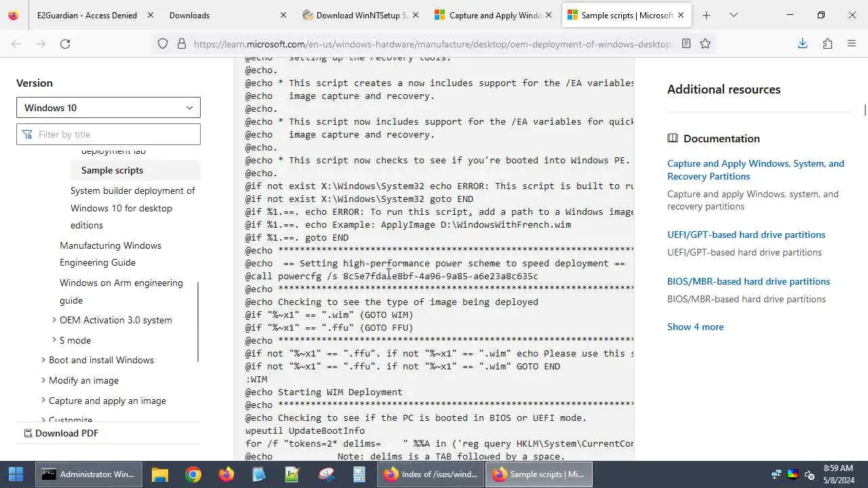Go back to previous page
868x488 pixels.
point(16,43)
